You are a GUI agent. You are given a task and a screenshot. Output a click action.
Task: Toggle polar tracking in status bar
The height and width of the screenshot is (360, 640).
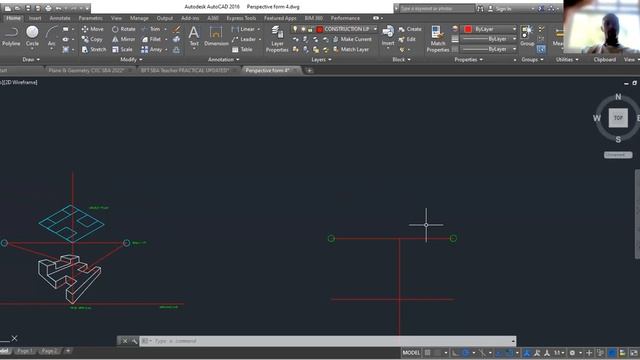point(465,353)
